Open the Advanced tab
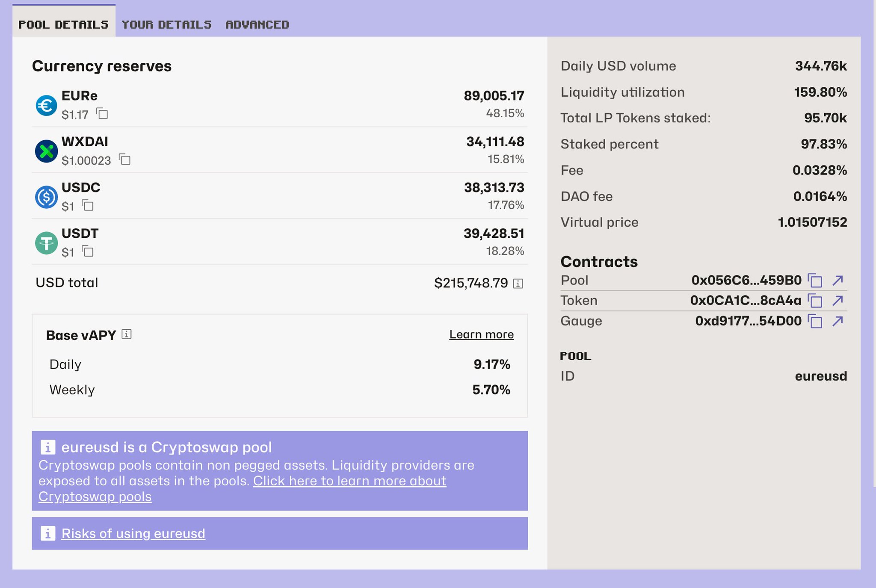This screenshot has width=876, height=588. pos(257,24)
